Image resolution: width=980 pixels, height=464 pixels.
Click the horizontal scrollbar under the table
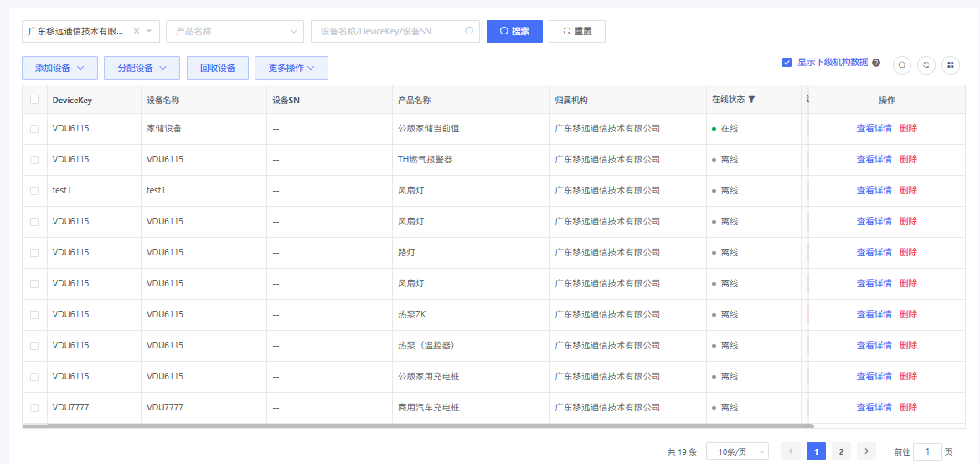pos(417,426)
